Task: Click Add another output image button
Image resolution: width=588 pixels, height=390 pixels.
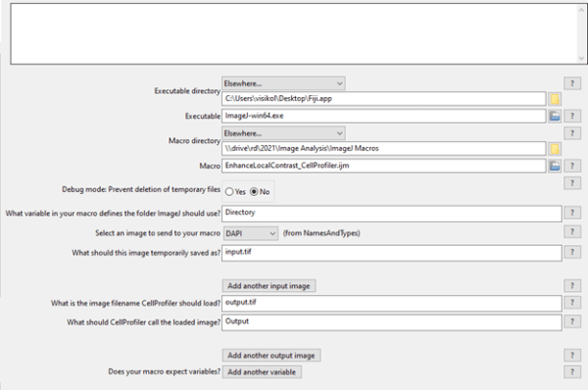Action: (271, 356)
